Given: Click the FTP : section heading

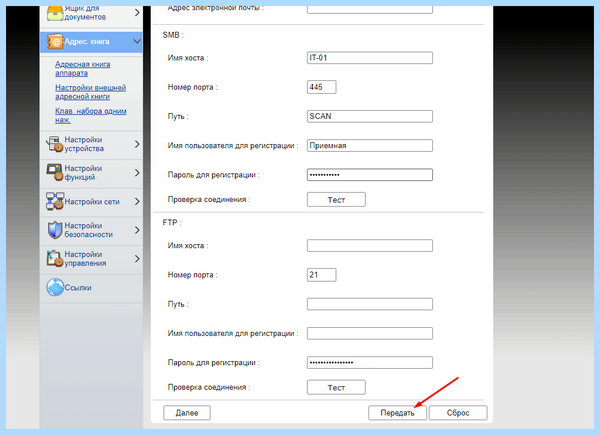Looking at the screenshot, I should (x=172, y=223).
